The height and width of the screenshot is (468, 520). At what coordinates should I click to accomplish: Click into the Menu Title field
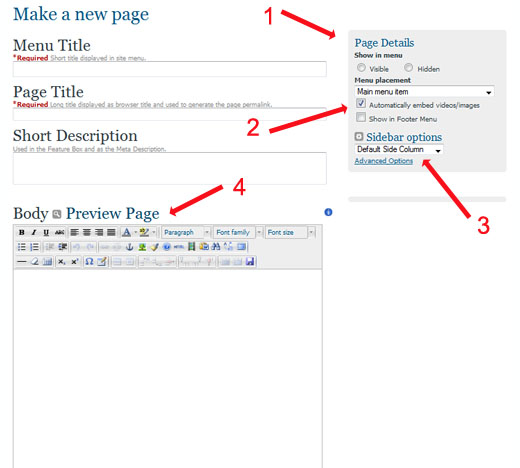169,69
